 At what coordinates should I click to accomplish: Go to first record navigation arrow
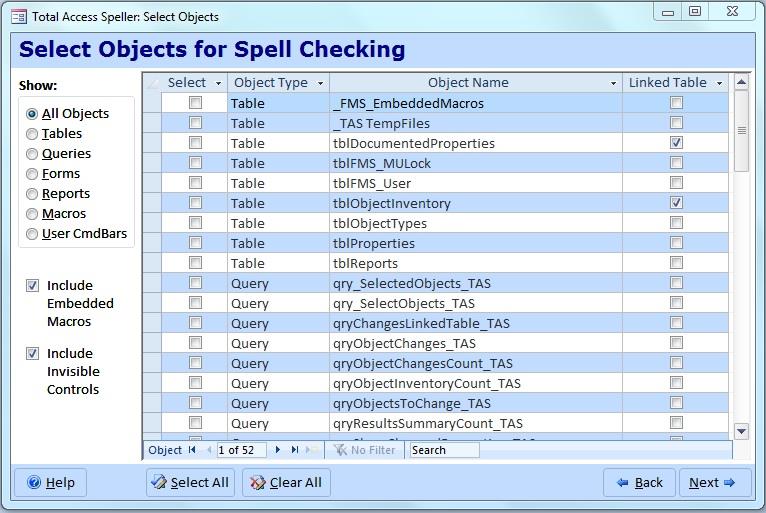coord(192,450)
